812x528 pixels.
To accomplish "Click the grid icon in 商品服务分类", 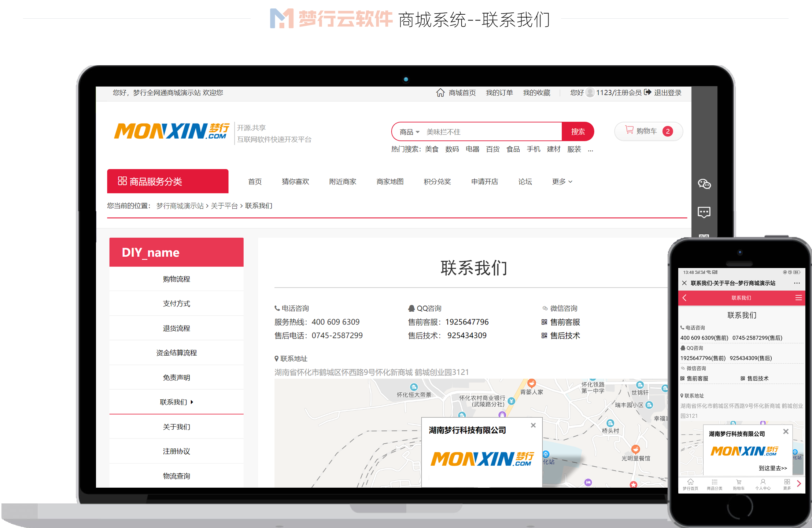I will tap(122, 181).
